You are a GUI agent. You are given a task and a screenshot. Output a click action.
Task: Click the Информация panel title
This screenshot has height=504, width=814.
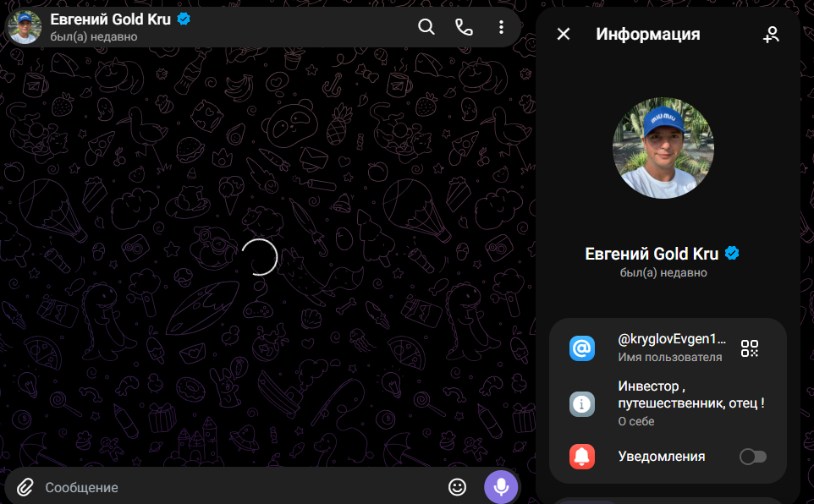[x=648, y=35]
